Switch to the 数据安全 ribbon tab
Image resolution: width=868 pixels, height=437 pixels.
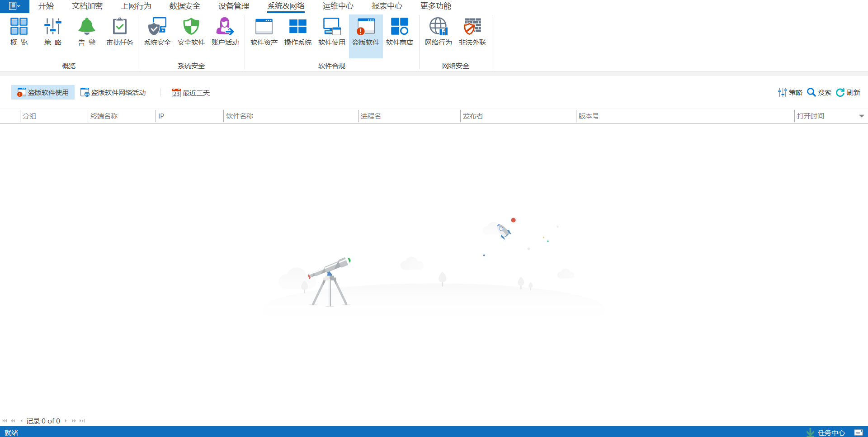click(x=185, y=6)
